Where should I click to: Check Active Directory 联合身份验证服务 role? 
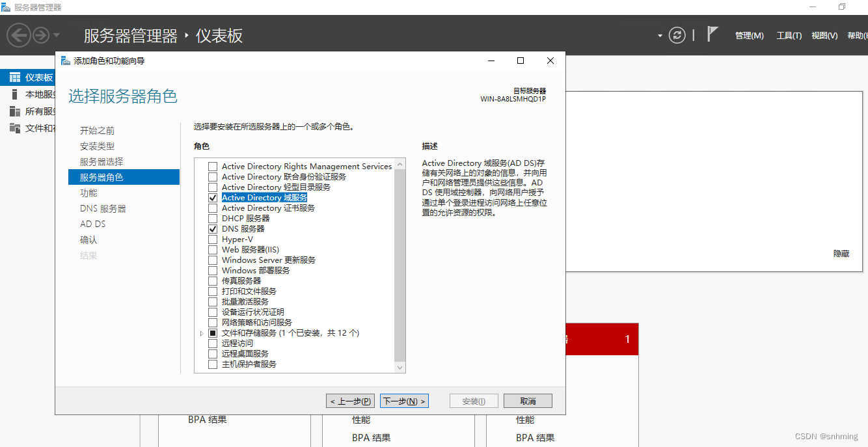pos(213,177)
